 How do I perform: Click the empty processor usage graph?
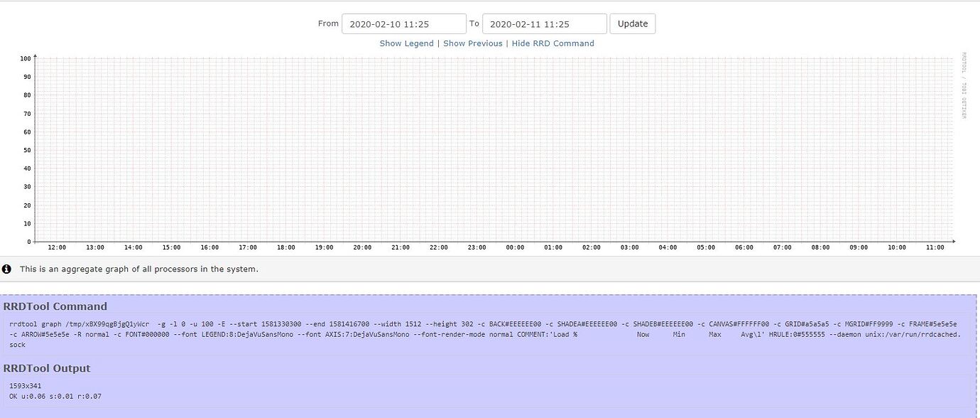(495, 149)
